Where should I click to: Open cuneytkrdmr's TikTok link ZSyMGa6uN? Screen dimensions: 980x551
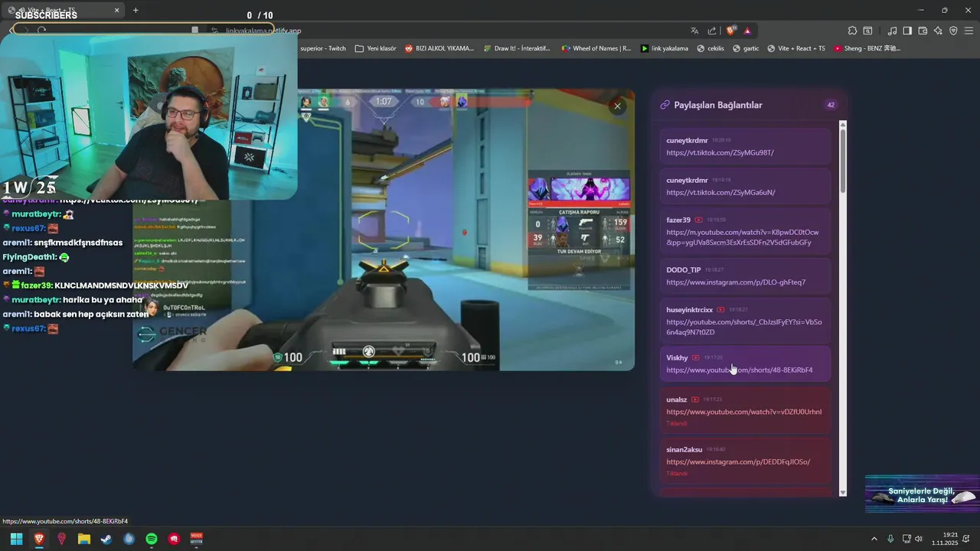[x=720, y=192]
